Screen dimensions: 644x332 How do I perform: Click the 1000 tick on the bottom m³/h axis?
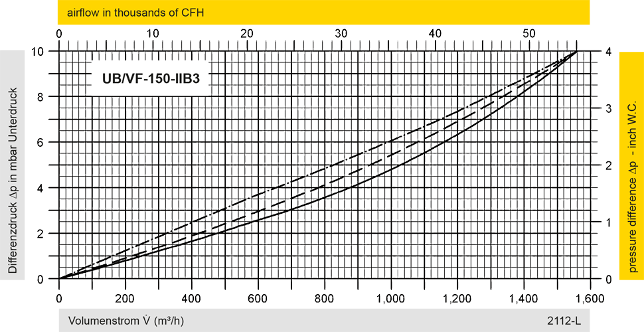pos(392,296)
